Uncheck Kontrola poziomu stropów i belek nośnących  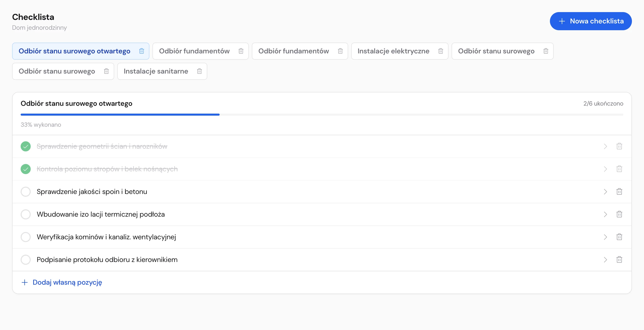26,169
